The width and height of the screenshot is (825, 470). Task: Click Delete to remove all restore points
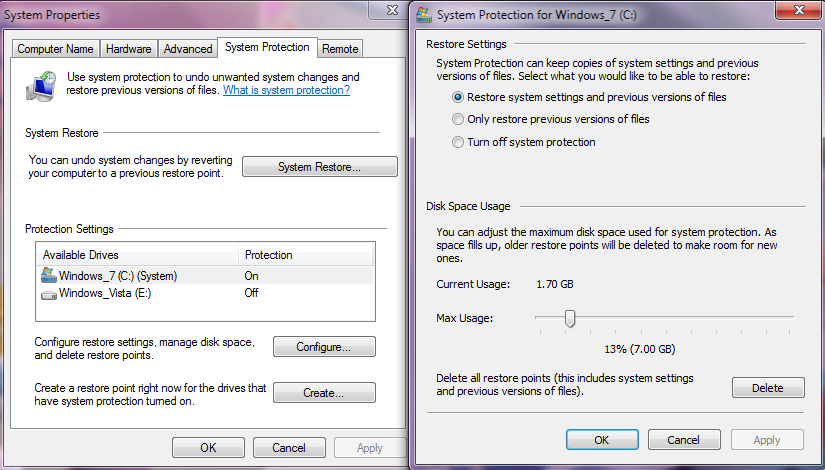click(768, 388)
